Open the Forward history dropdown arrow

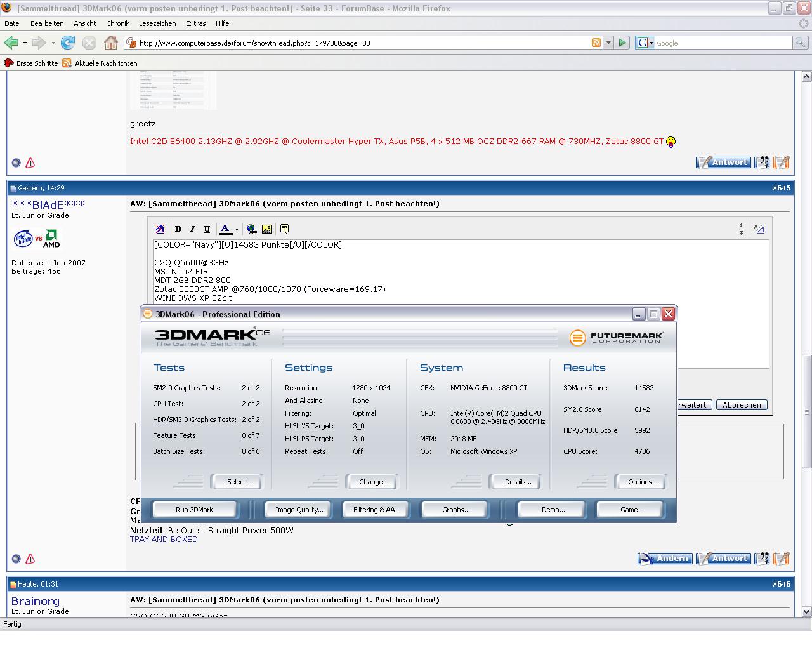coord(53,43)
